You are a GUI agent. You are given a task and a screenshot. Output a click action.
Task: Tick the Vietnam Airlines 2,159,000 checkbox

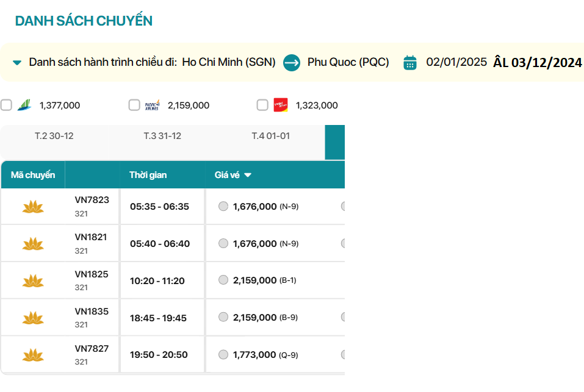134,105
